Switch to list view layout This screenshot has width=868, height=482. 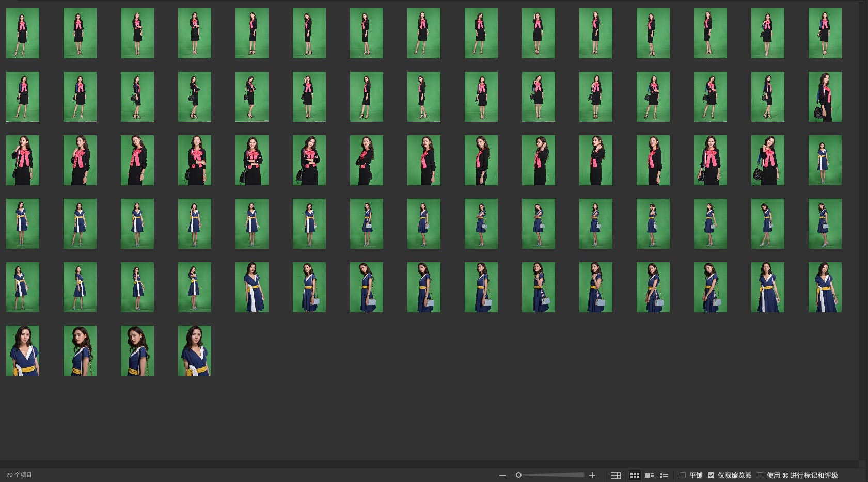pyautogui.click(x=664, y=475)
